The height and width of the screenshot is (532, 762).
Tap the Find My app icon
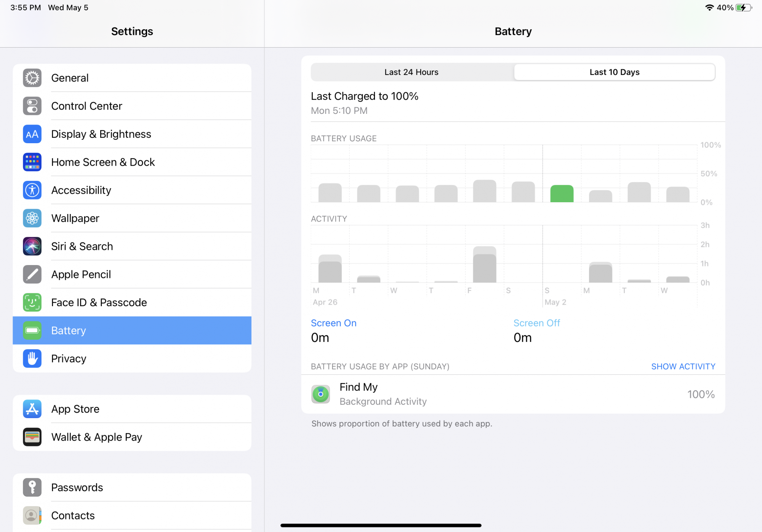pyautogui.click(x=320, y=394)
